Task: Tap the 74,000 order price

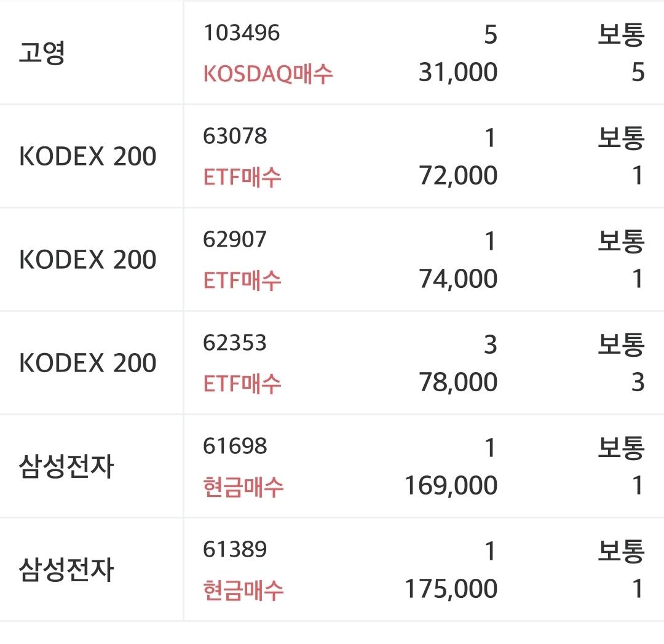Action: coord(457,279)
